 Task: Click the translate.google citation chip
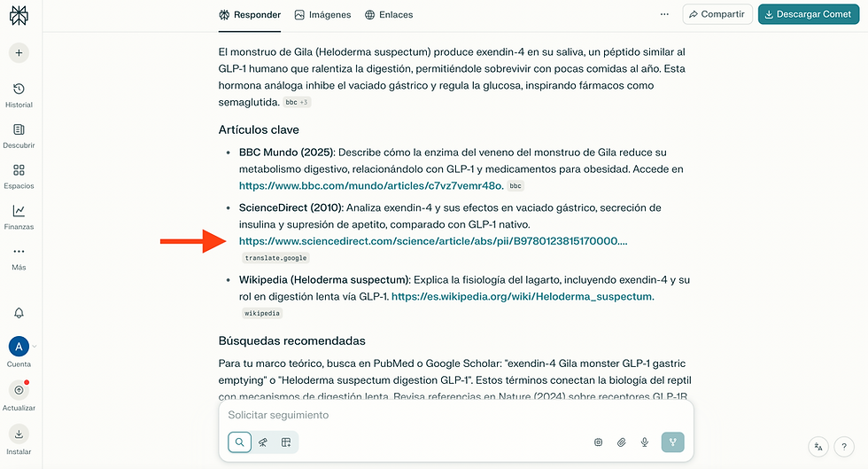[275, 258]
